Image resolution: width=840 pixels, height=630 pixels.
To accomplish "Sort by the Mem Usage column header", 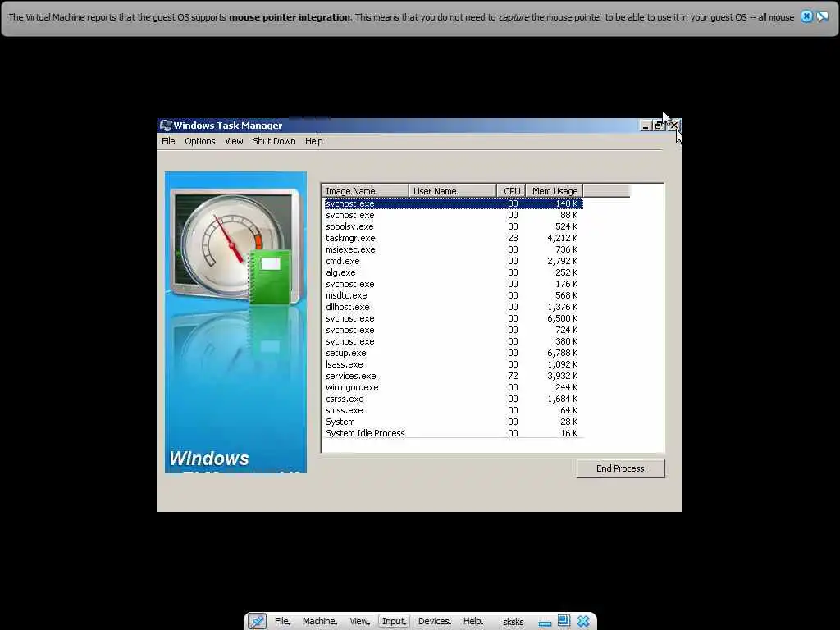I will click(x=555, y=191).
